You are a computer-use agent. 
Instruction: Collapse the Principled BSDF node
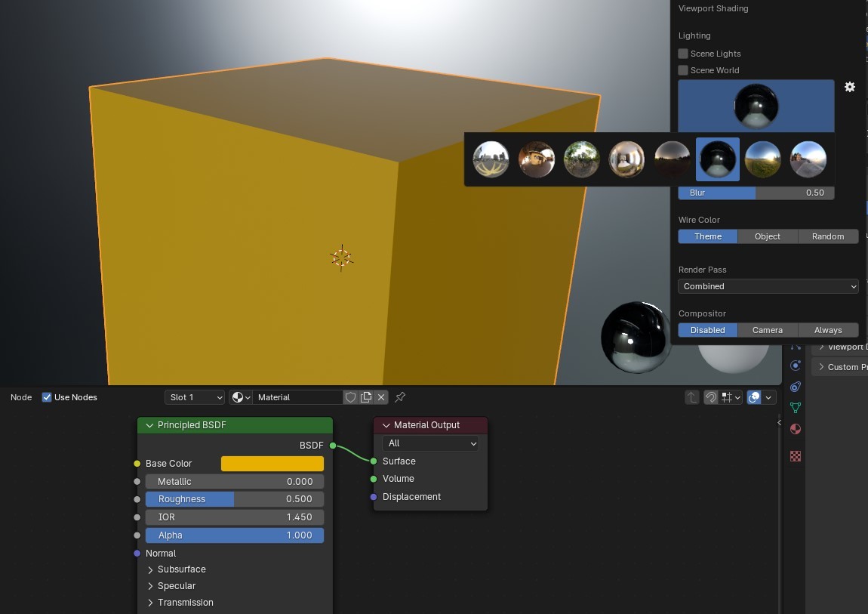(149, 425)
